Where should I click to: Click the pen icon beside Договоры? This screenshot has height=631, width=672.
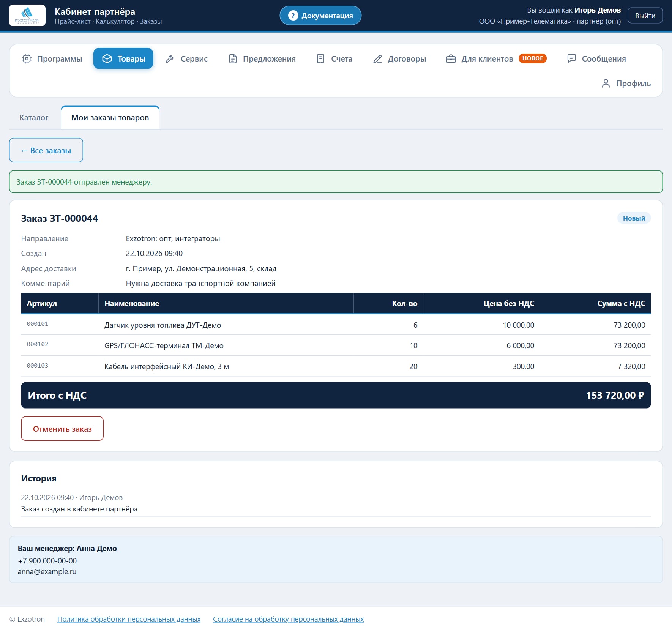tap(377, 59)
